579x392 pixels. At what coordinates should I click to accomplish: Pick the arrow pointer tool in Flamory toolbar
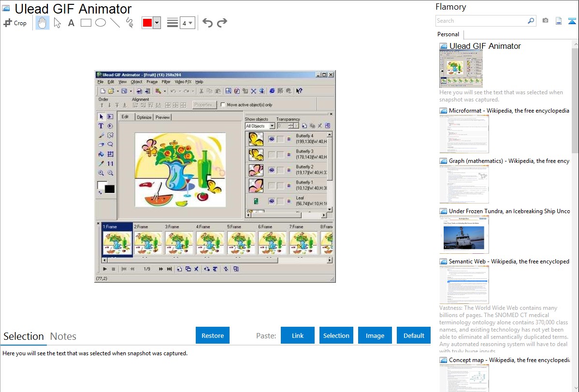point(57,23)
